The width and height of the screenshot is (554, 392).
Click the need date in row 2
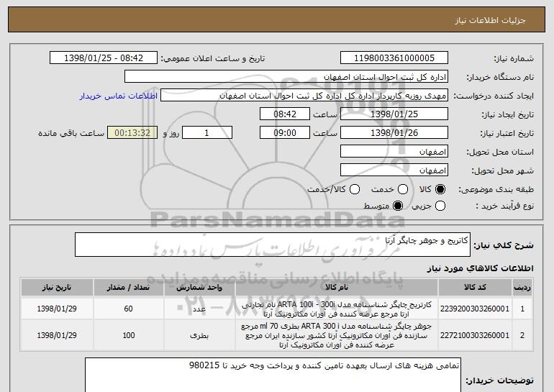click(57, 335)
